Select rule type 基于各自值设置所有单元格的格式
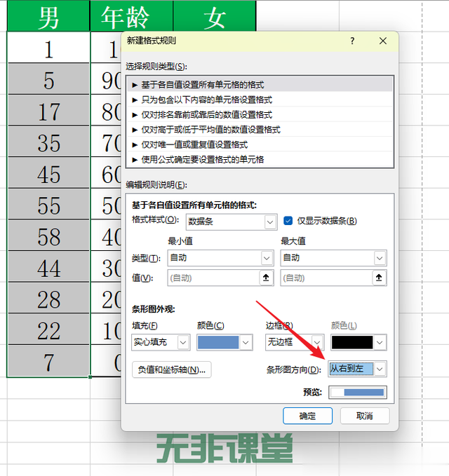Viewport: 449px width, 476px height. (260, 85)
